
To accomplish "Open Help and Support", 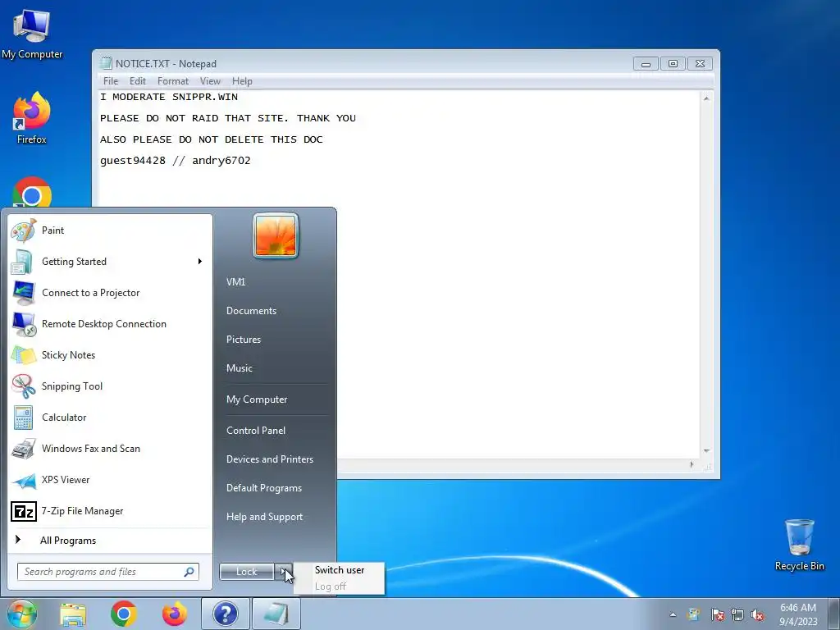I will [264, 517].
